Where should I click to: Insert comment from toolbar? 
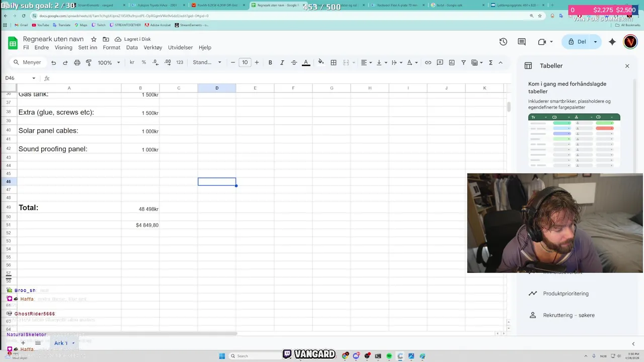440,62
